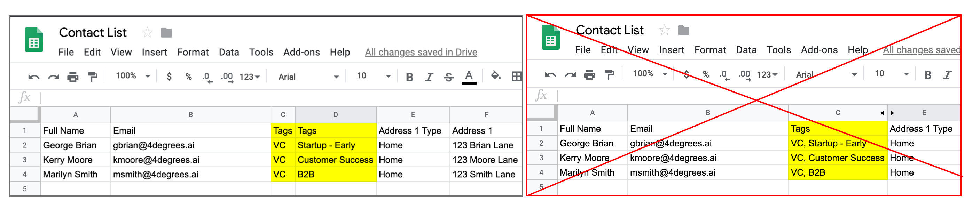
Task: Click the formula bar in left window
Action: click(281, 98)
